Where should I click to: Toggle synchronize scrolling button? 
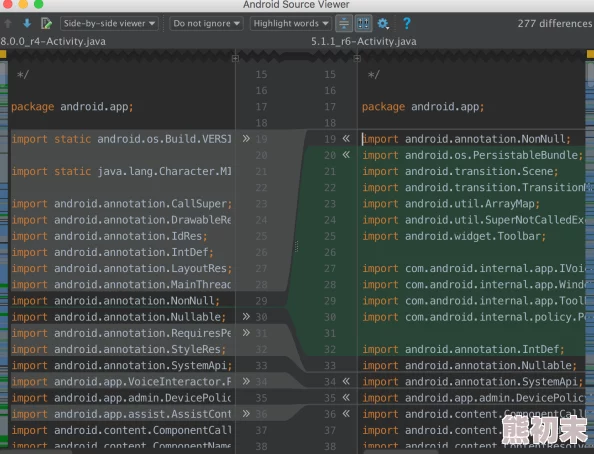363,23
